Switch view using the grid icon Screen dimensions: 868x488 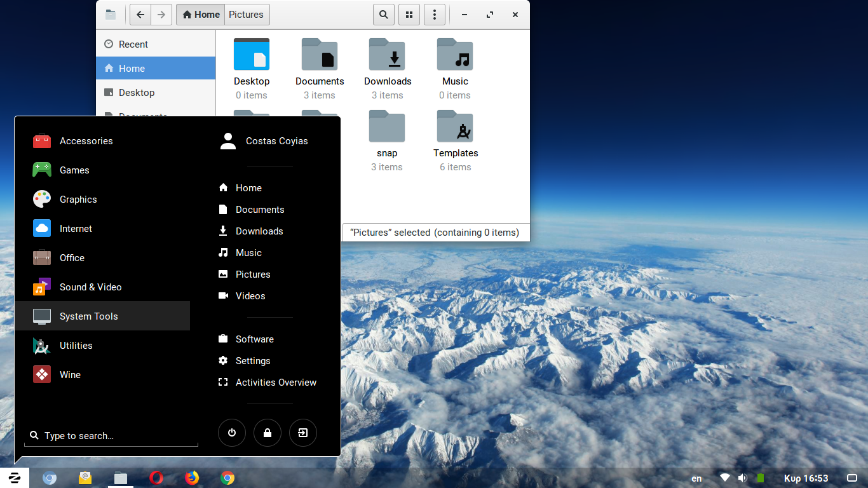click(x=409, y=14)
